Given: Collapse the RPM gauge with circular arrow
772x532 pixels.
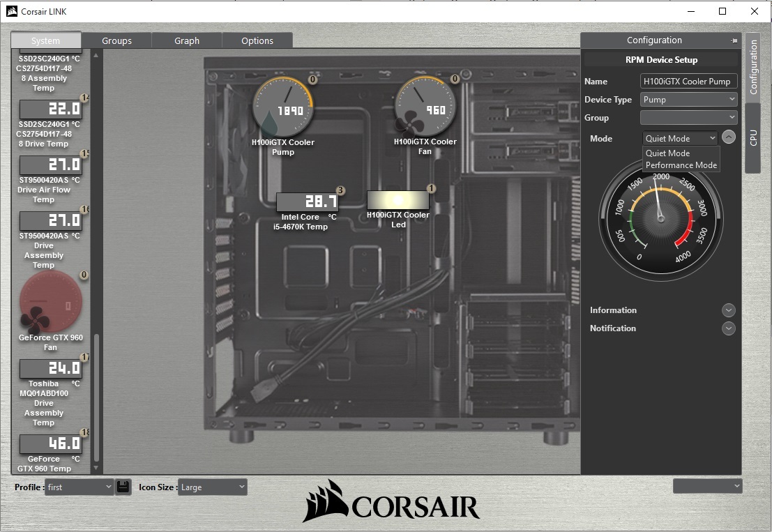Looking at the screenshot, I should pyautogui.click(x=729, y=137).
